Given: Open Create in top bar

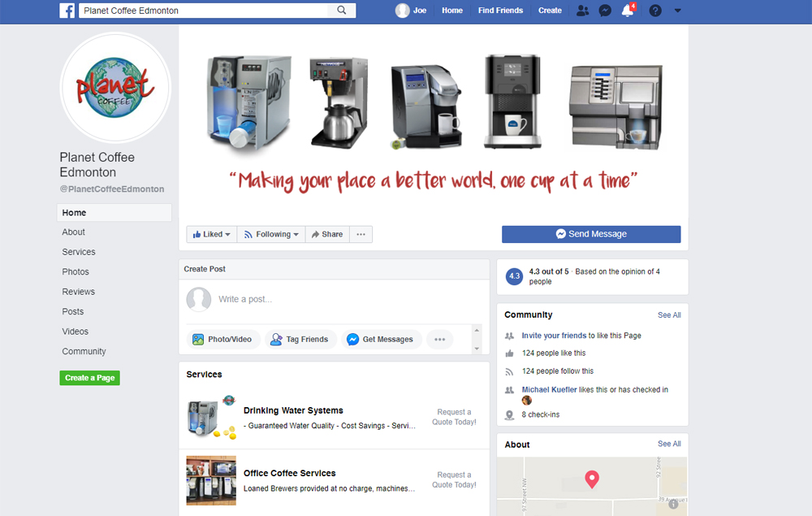Looking at the screenshot, I should pyautogui.click(x=550, y=11).
